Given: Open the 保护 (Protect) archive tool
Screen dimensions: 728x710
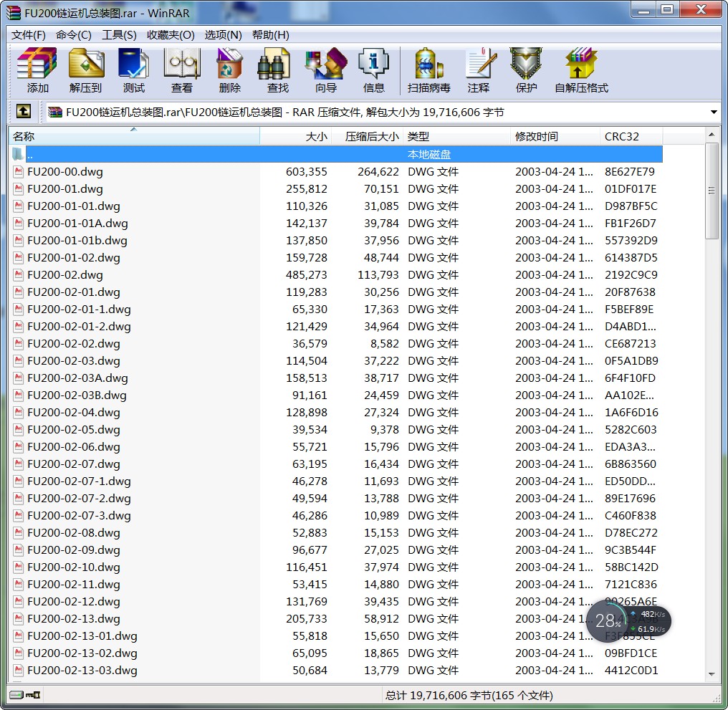Looking at the screenshot, I should coord(526,70).
